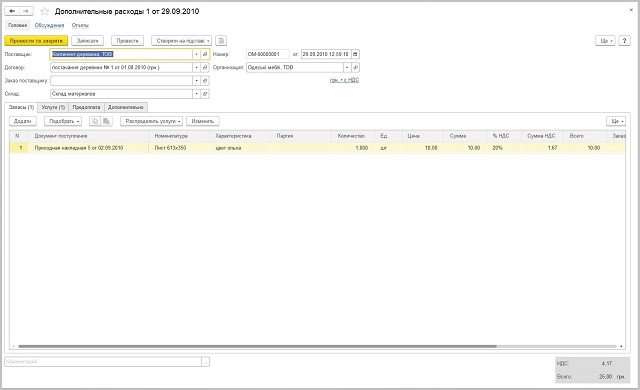Click the Записати button

(87, 41)
